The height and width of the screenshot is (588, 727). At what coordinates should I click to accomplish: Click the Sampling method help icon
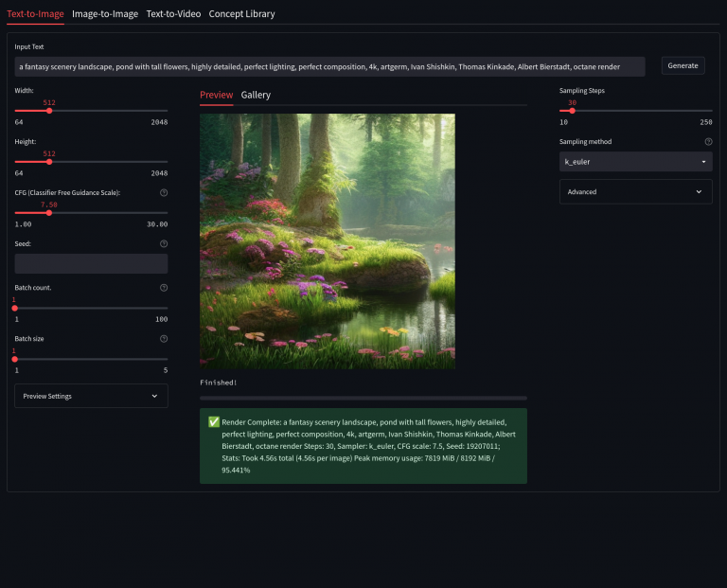[x=708, y=141]
